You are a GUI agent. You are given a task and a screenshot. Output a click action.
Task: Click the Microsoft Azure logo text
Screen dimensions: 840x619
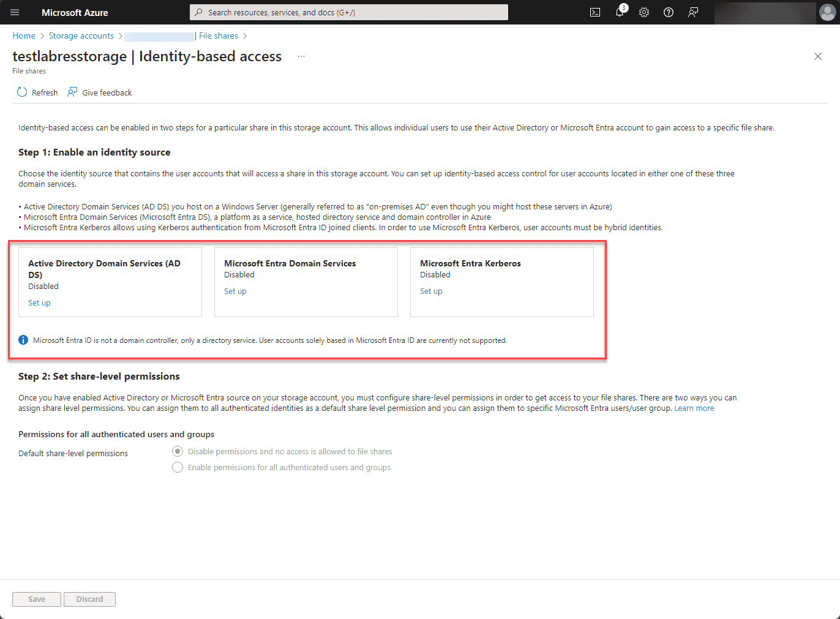pyautogui.click(x=75, y=12)
